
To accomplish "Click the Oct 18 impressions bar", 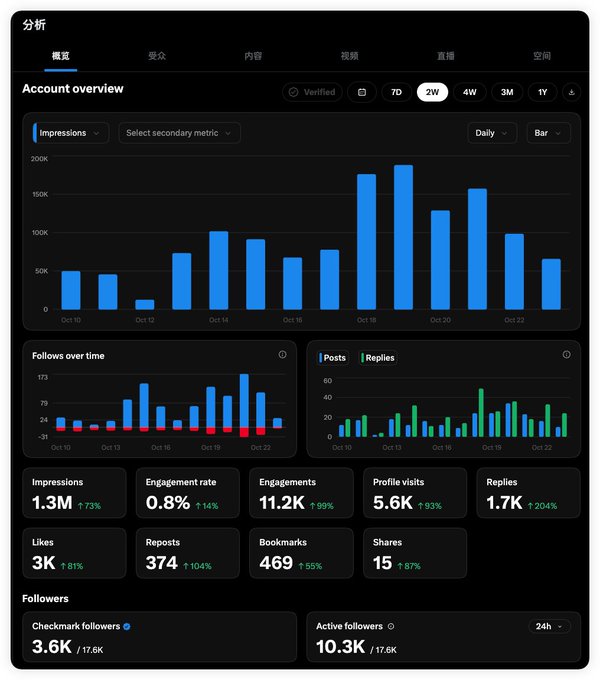I will pyautogui.click(x=366, y=242).
